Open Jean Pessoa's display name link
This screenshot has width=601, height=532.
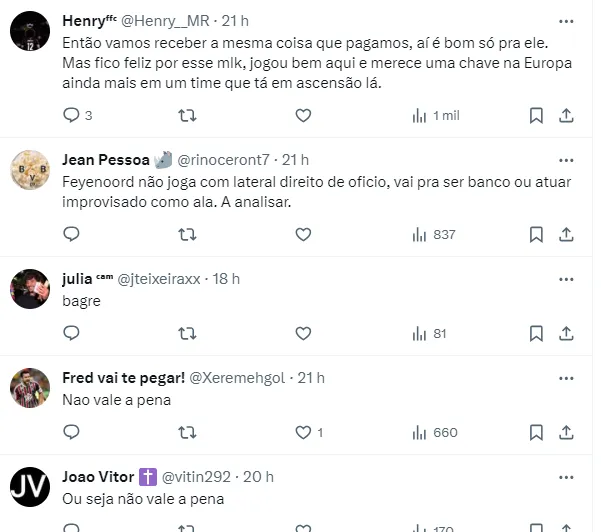pyautogui.click(x=106, y=160)
